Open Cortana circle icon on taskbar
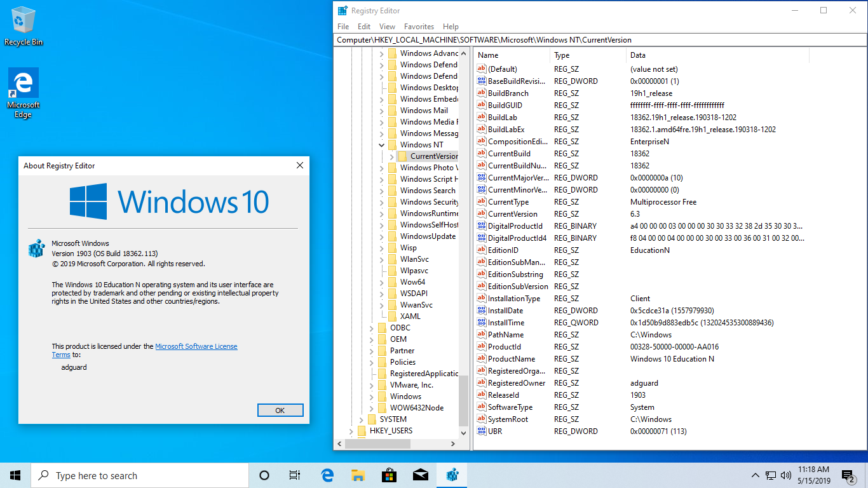Viewport: 868px width, 488px height. pos(264,475)
